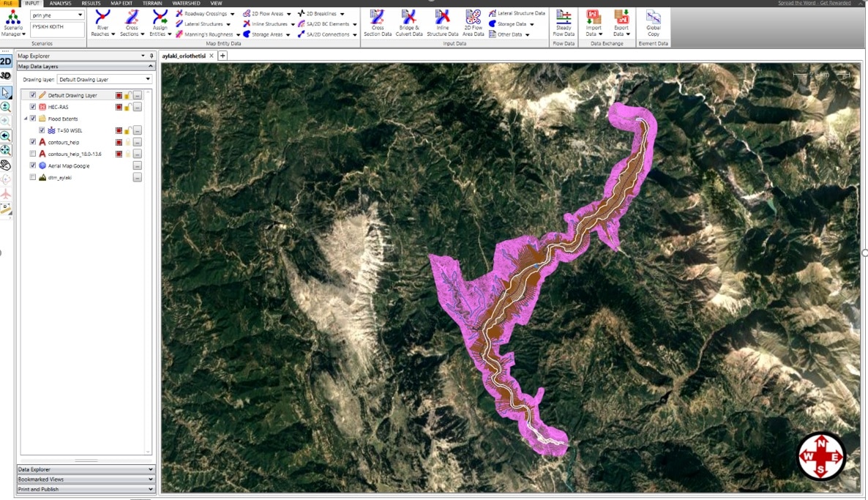Open options button for Aerial Map Google
This screenshot has width=868, height=500.
click(138, 165)
